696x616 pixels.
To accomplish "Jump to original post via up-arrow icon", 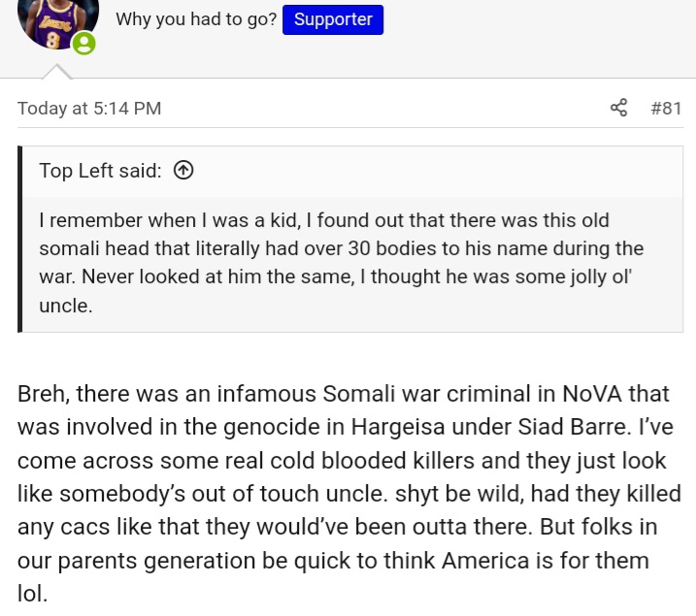I will (x=183, y=171).
